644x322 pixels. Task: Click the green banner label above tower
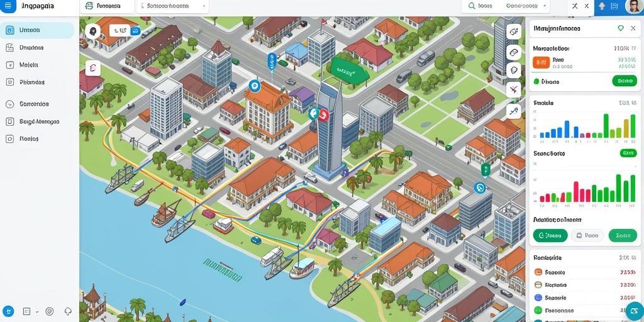pos(348,72)
